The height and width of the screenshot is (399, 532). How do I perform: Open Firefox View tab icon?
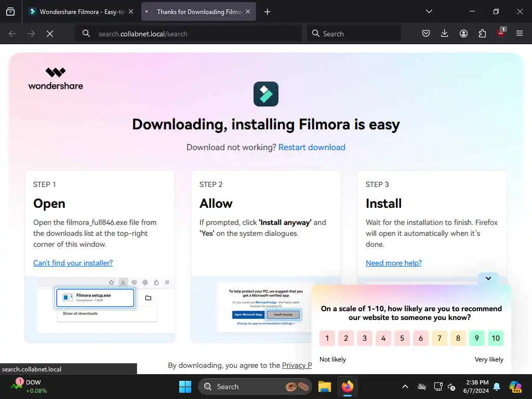[10, 11]
